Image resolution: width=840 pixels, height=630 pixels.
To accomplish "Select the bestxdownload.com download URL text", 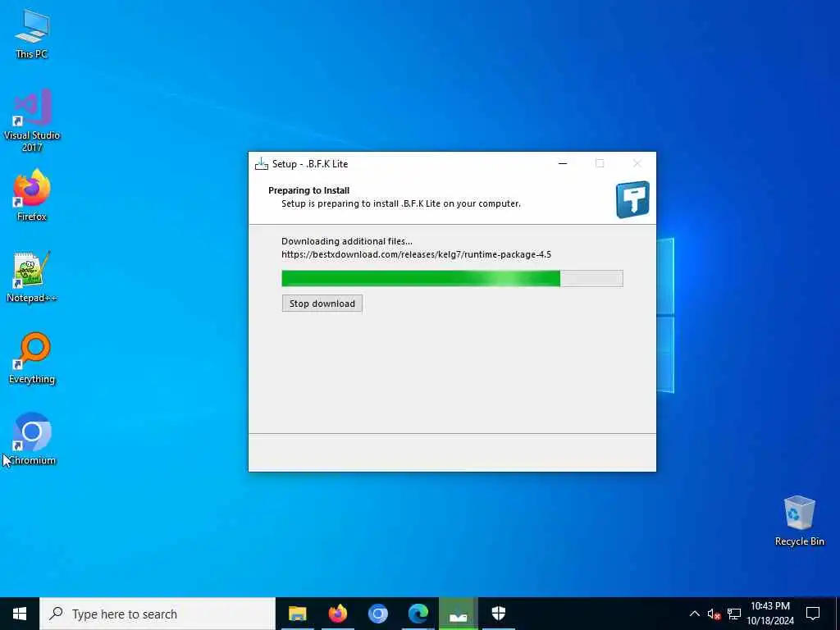I will [416, 254].
